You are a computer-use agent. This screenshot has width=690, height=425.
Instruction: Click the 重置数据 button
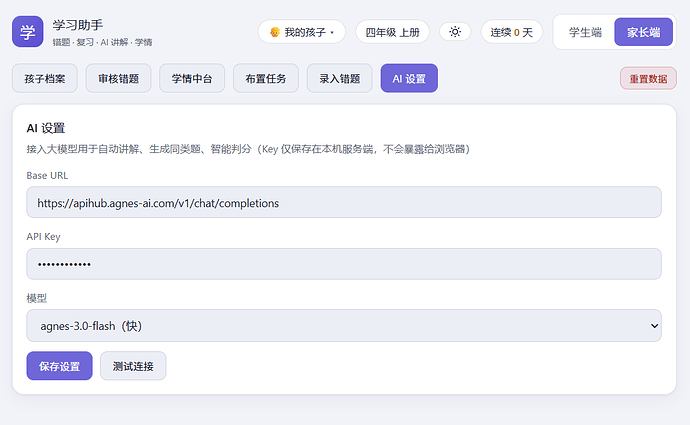point(648,78)
